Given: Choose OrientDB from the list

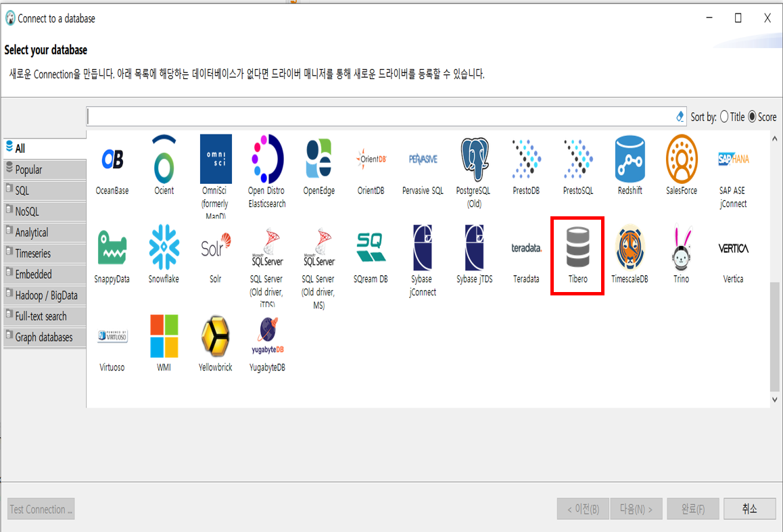Looking at the screenshot, I should click(371, 160).
